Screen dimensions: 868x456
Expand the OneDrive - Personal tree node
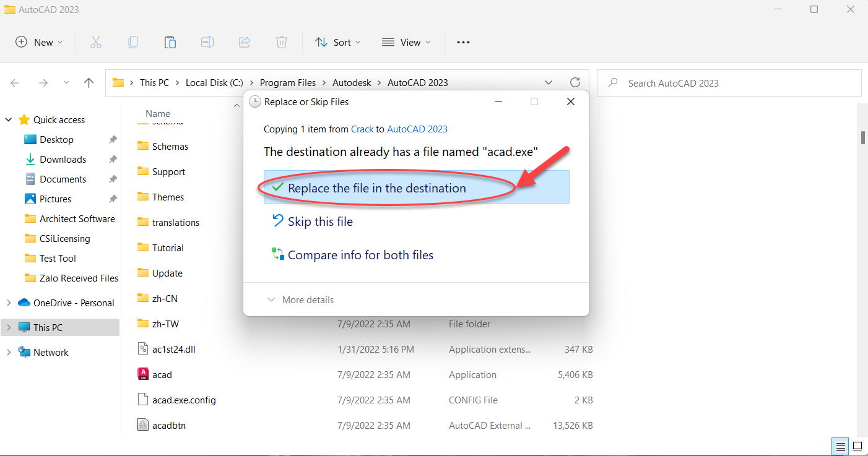coord(9,303)
